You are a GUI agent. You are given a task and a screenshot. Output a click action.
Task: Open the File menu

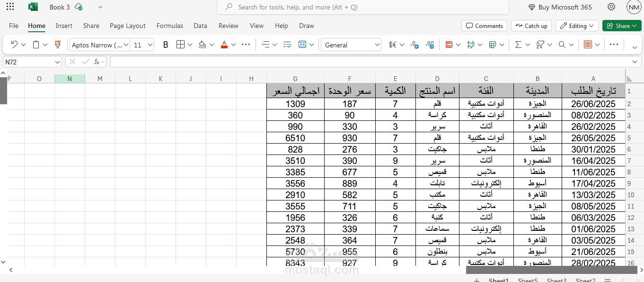click(x=14, y=26)
